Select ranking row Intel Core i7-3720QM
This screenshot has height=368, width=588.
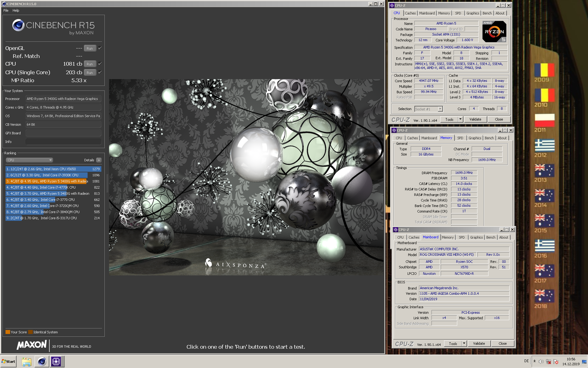tap(53, 206)
